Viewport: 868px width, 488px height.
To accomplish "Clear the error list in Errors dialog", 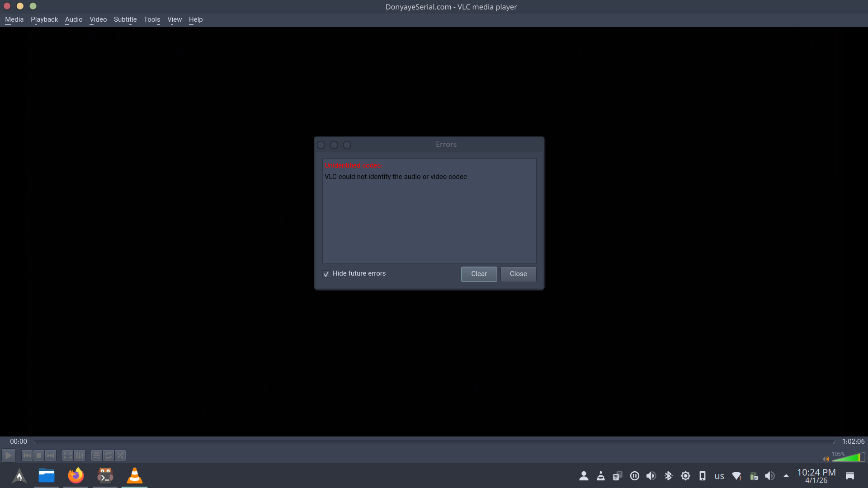I will pyautogui.click(x=479, y=274).
